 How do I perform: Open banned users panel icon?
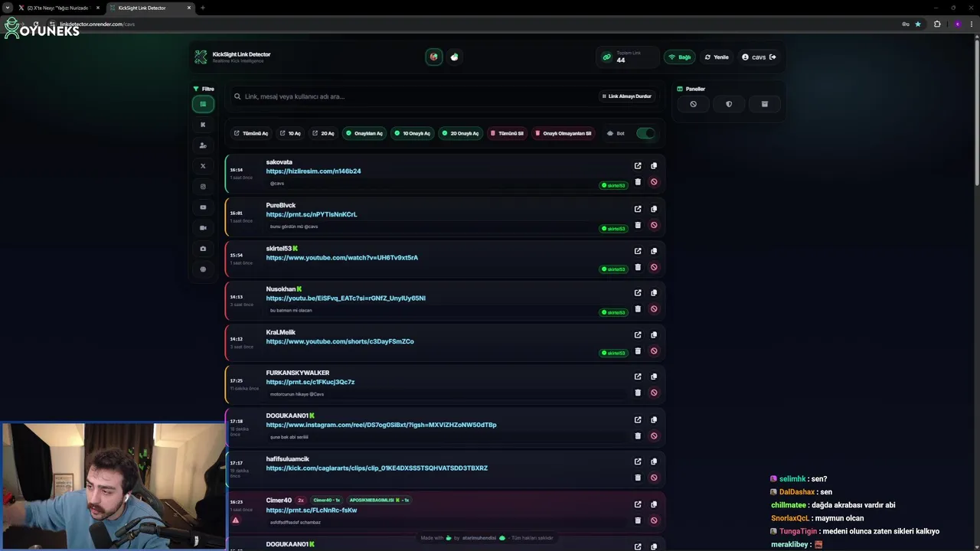point(693,104)
